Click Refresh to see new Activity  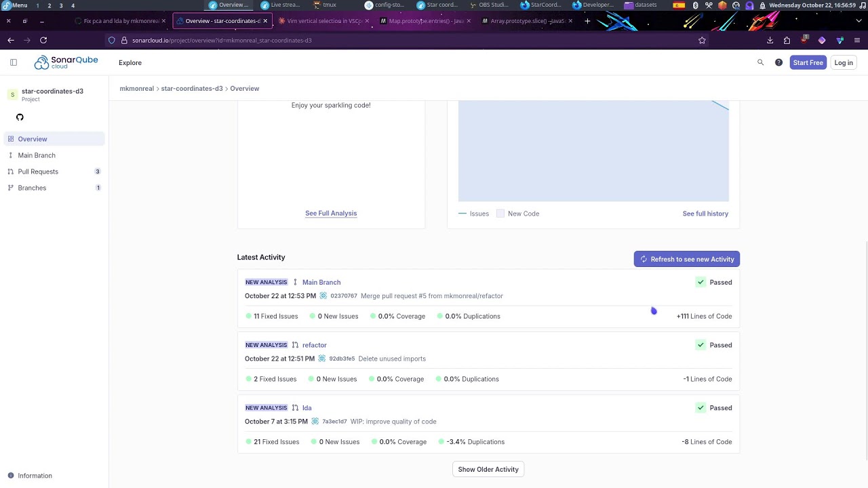pyautogui.click(x=686, y=259)
